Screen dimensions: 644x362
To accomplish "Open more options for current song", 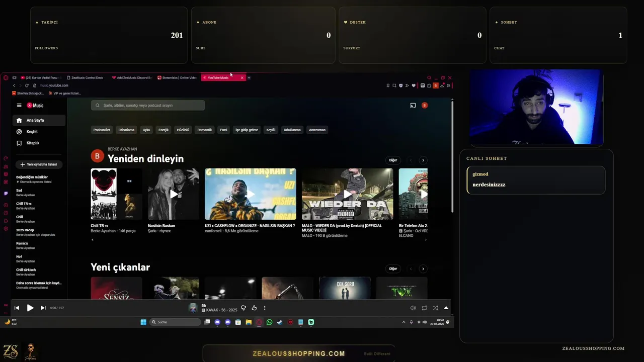I will click(x=265, y=308).
